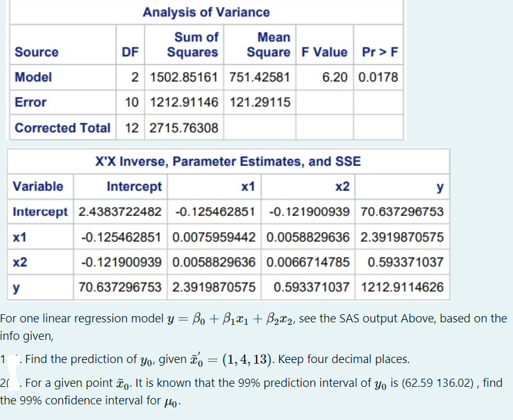
Task: Select Error mean square 121.29115
Action: coord(260,102)
